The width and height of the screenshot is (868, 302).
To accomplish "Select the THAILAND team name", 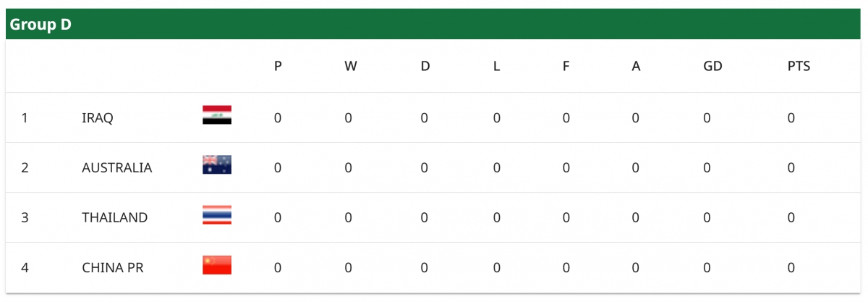I will [x=114, y=218].
